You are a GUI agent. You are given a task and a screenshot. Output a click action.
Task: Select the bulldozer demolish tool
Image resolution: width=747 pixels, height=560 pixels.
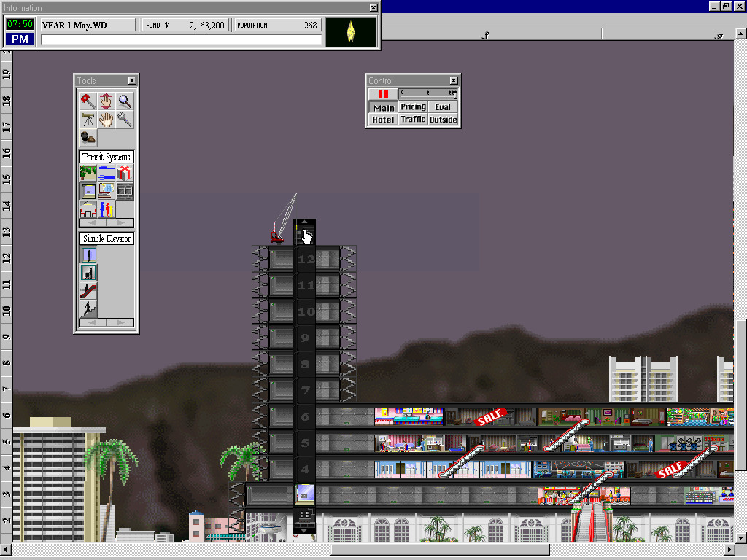pyautogui.click(x=88, y=101)
